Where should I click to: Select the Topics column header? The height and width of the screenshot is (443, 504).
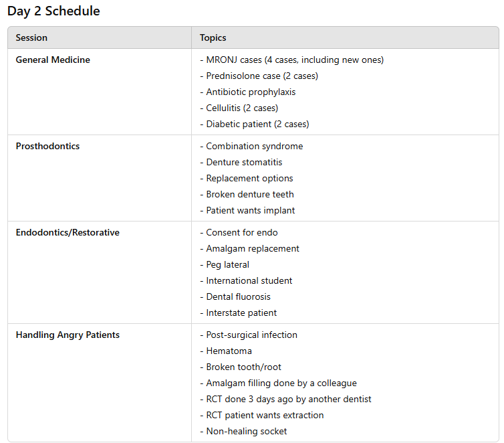coord(213,37)
